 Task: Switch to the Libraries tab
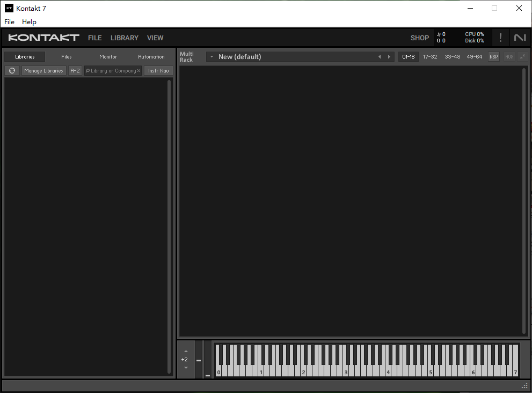(25, 57)
